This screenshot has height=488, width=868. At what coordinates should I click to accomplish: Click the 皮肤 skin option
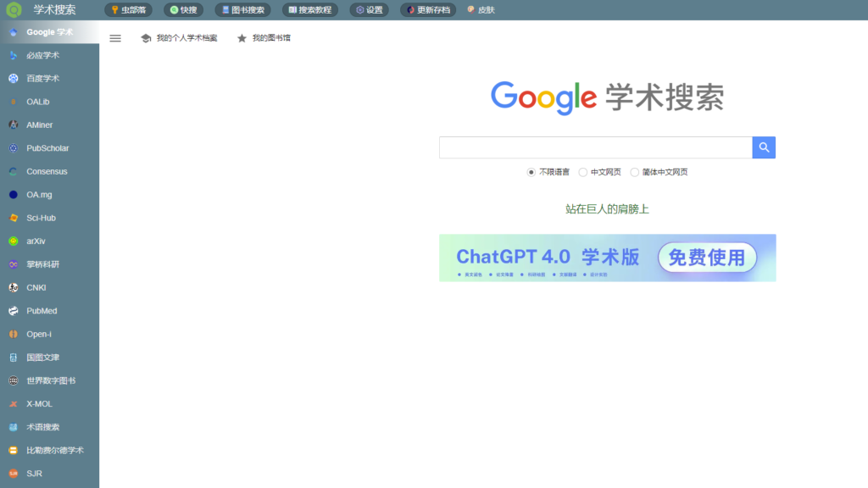click(x=481, y=10)
